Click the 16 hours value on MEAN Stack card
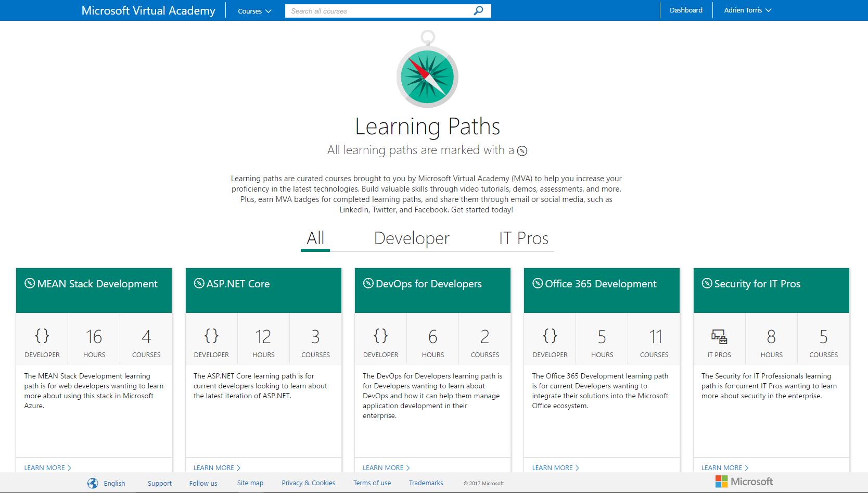This screenshot has height=493, width=868. coord(94,337)
